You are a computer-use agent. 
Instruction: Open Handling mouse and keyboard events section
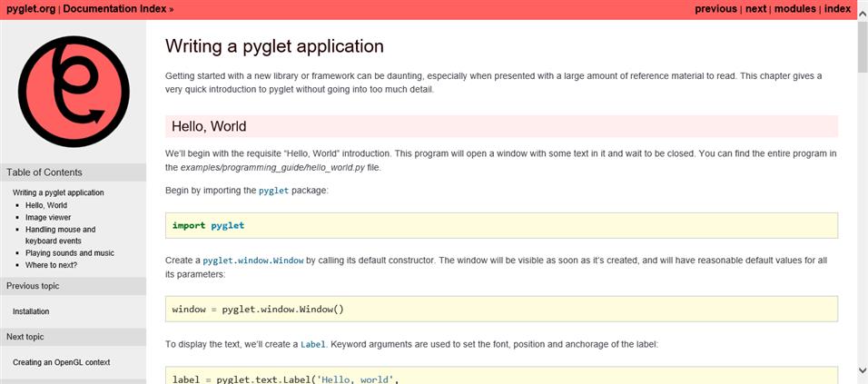(60, 235)
